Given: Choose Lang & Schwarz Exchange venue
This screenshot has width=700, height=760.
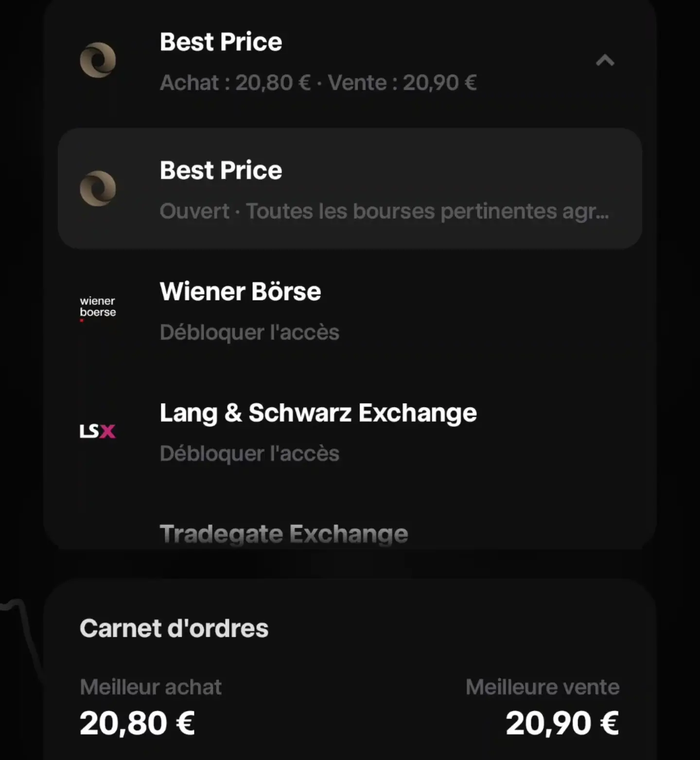Looking at the screenshot, I should click(x=350, y=432).
